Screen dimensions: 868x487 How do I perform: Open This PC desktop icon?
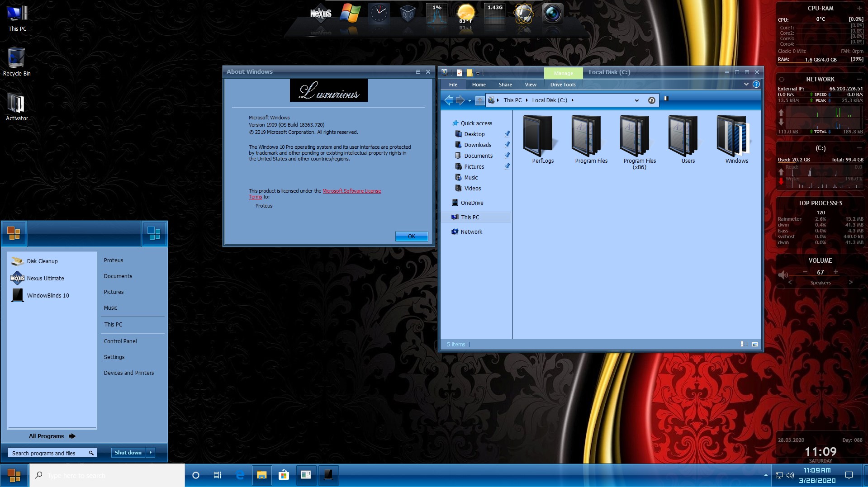pyautogui.click(x=17, y=18)
